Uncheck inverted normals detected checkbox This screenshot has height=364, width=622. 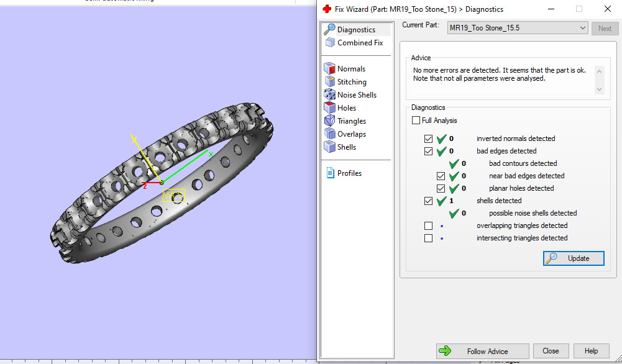click(428, 139)
